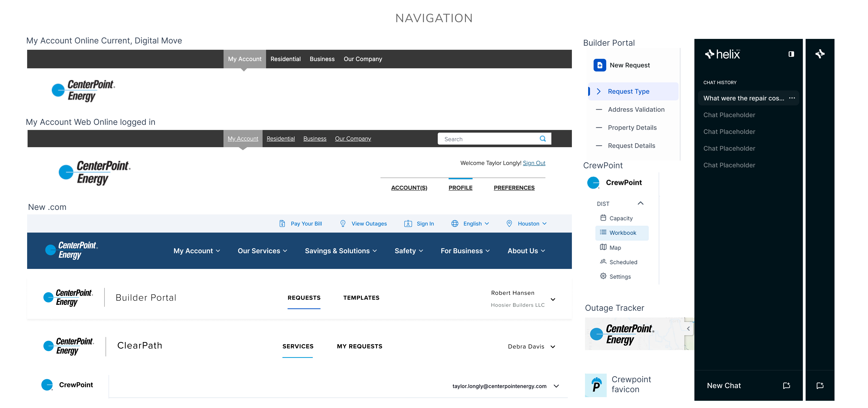Collapse the DIST section chevron
This screenshot has height=408, width=868.
pyautogui.click(x=641, y=203)
